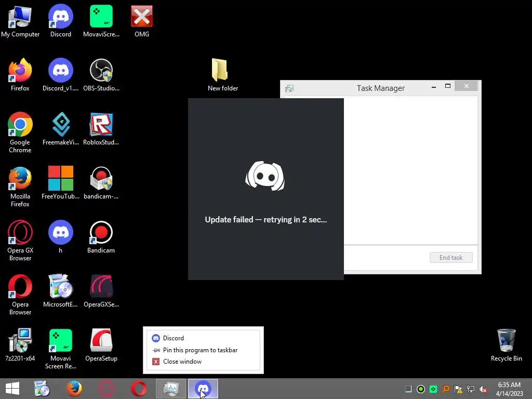Image resolution: width=532 pixels, height=399 pixels.
Task: Click the green Movavi tray icon
Action: pyautogui.click(x=433, y=389)
